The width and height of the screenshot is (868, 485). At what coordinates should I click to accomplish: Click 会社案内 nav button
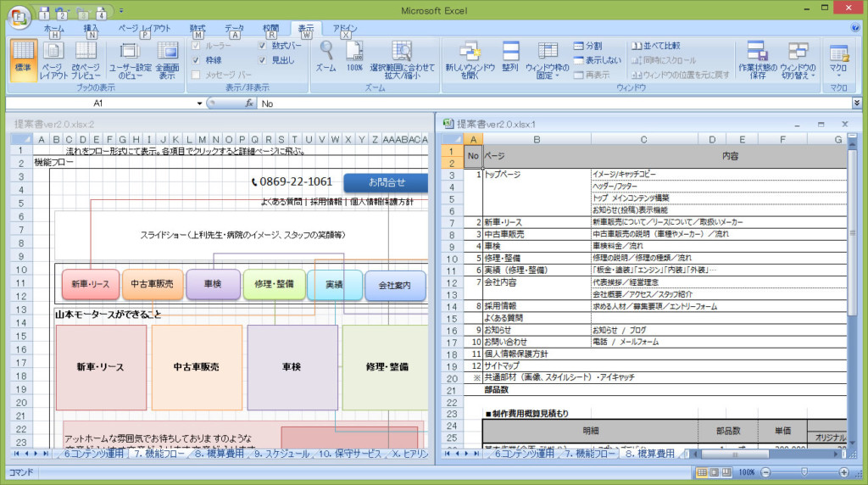(395, 286)
